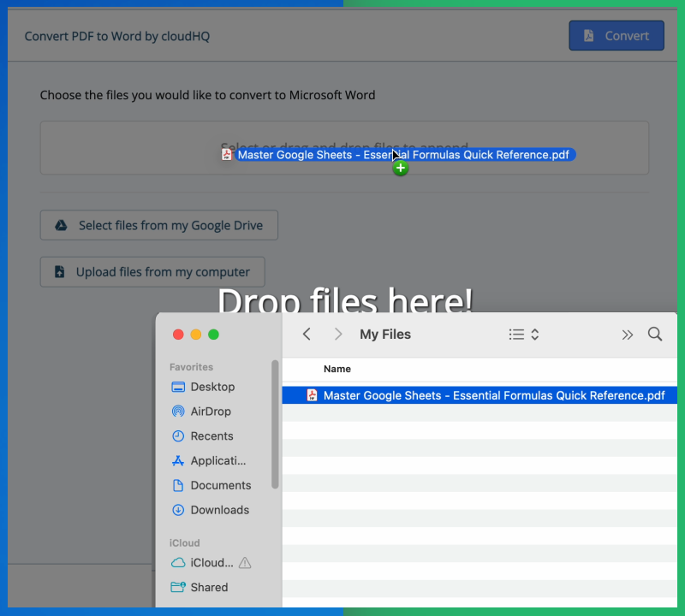Click the yellow minimize button of Finder
The width and height of the screenshot is (685, 616).
[x=196, y=335]
